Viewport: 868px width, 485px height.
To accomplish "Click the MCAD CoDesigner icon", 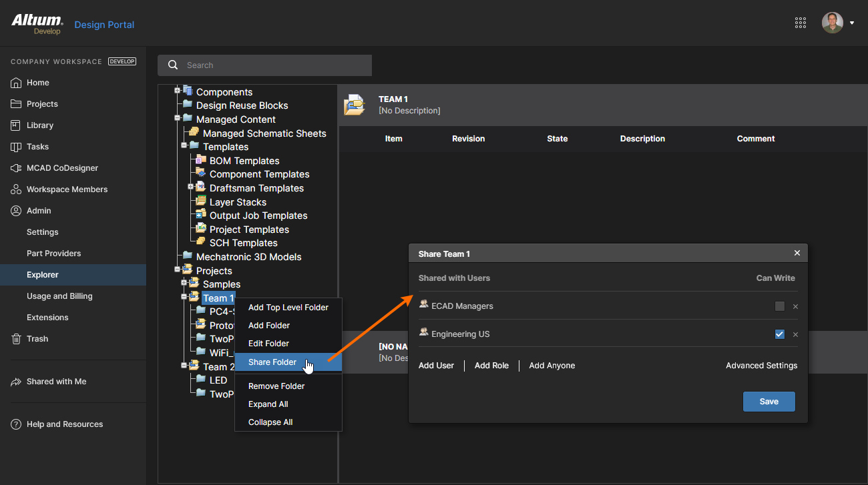I will point(16,168).
